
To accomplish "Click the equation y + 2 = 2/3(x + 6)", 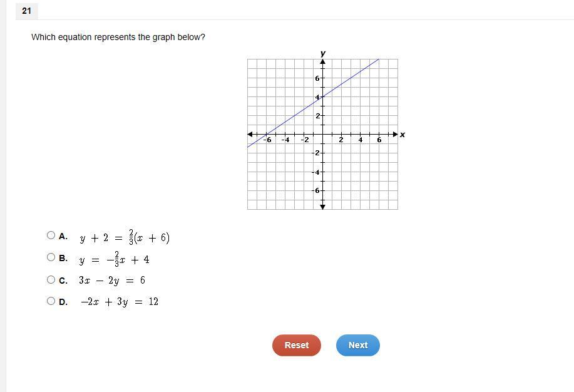I will click(125, 237).
